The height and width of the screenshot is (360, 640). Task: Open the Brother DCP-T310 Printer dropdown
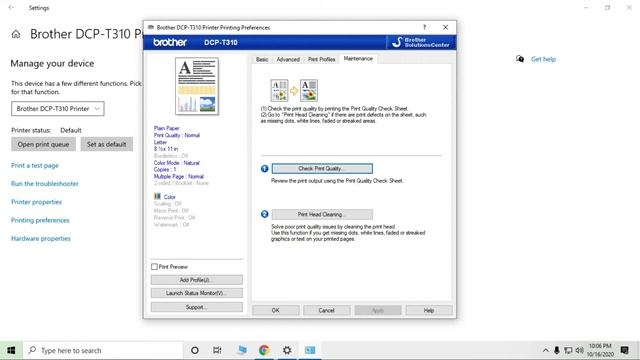click(x=58, y=109)
